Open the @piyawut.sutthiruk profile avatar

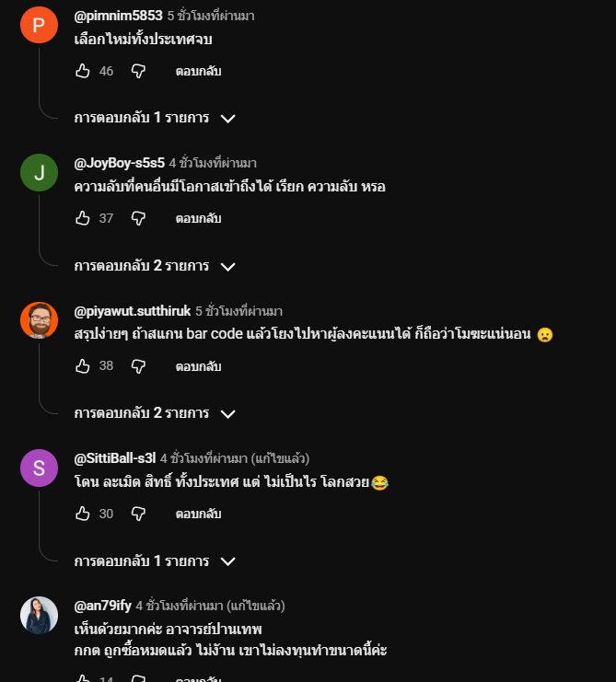tap(39, 320)
